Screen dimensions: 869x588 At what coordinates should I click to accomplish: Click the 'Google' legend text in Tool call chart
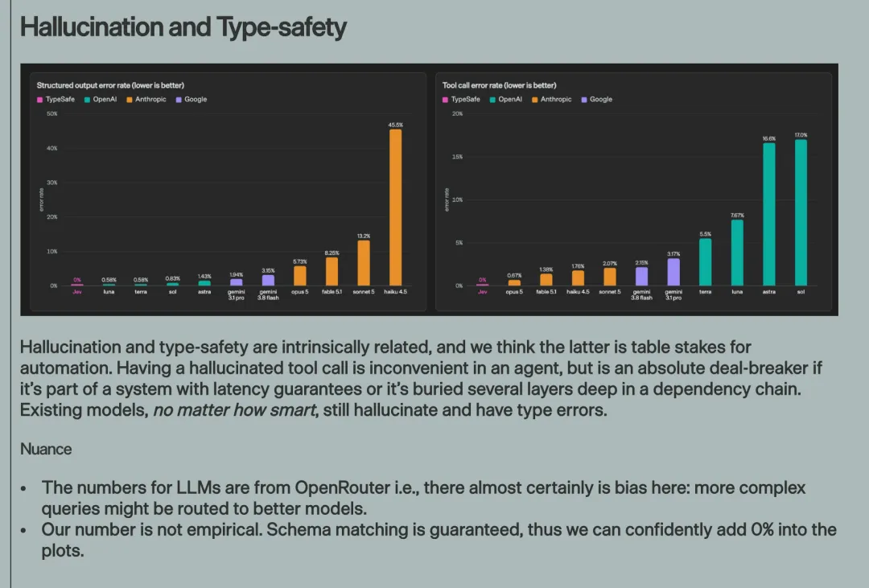pos(601,100)
